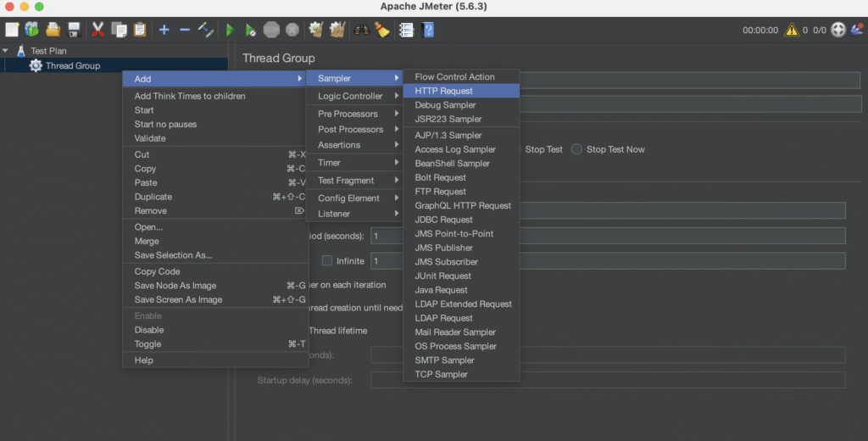Open the Templates icon in toolbar
Image resolution: width=868 pixels, height=441 pixels.
tap(32, 30)
